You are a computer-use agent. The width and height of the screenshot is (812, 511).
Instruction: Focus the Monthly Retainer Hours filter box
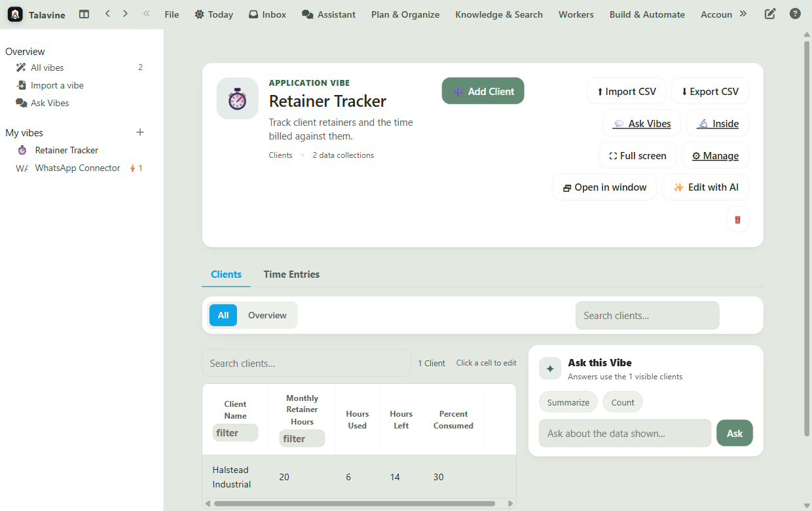click(302, 438)
